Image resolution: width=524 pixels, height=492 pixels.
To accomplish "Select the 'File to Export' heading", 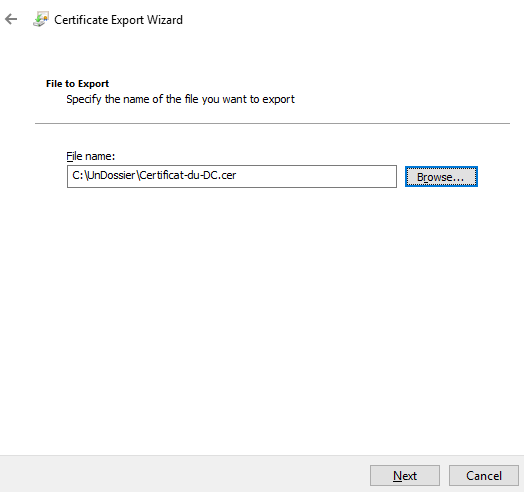I will 78,84.
